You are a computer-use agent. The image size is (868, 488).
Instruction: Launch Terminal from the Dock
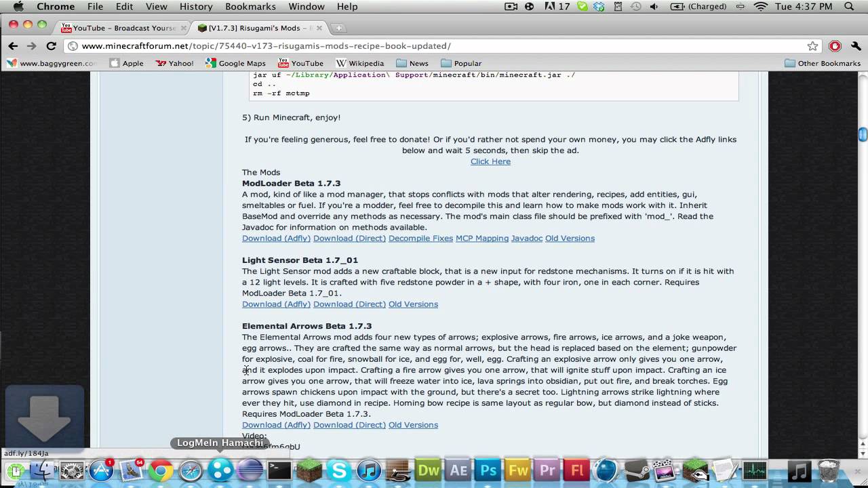coord(279,470)
